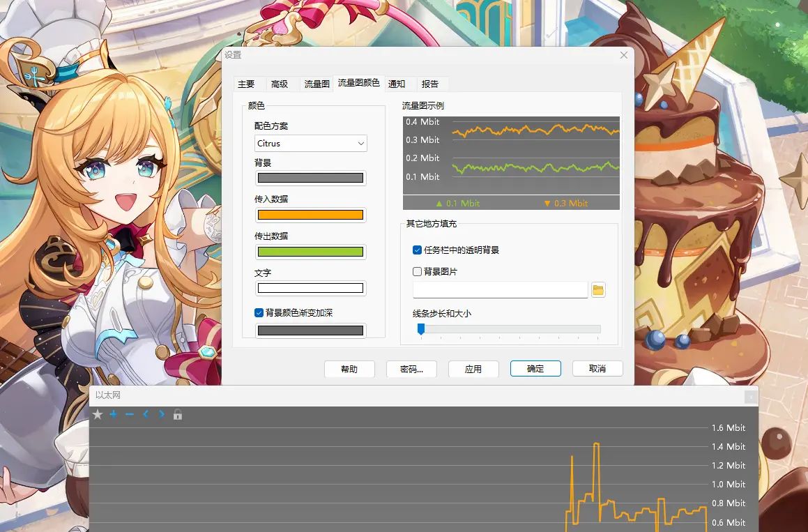
Task: Click the green ▲ 0.1 Mbit upload reading
Action: click(457, 203)
